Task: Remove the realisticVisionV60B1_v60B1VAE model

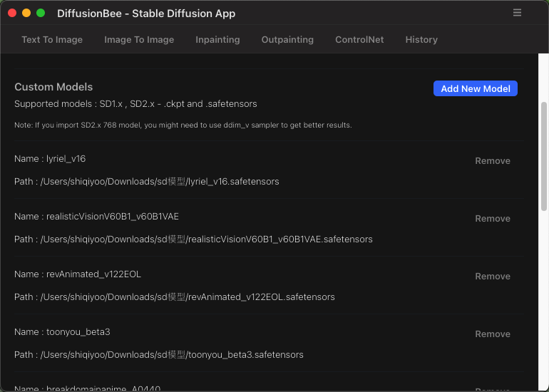Action: pyautogui.click(x=493, y=219)
